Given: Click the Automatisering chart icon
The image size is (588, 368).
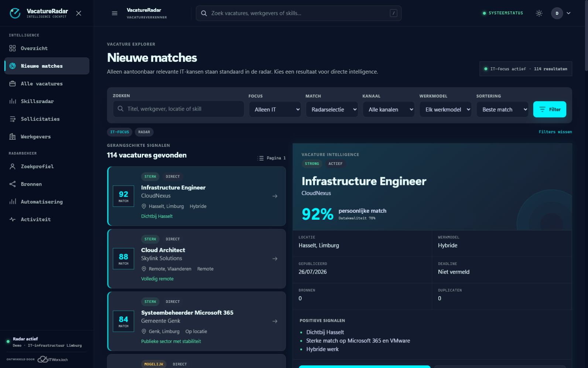Looking at the screenshot, I should click(x=13, y=202).
